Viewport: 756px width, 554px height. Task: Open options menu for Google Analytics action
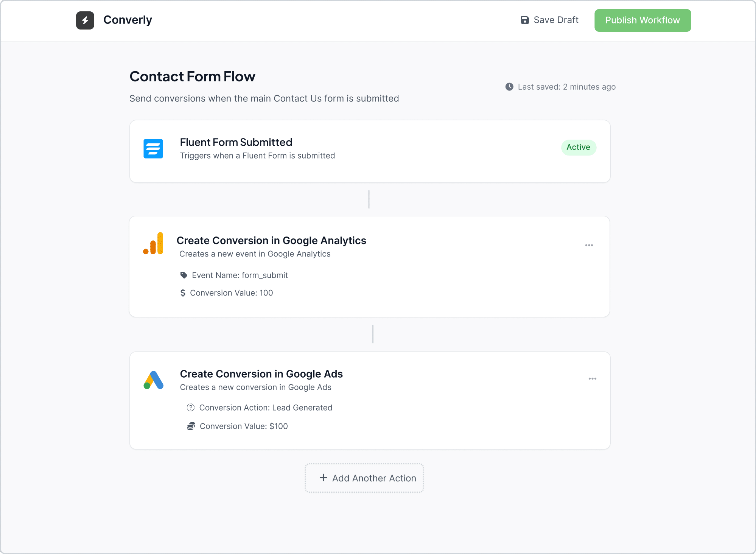click(x=589, y=245)
